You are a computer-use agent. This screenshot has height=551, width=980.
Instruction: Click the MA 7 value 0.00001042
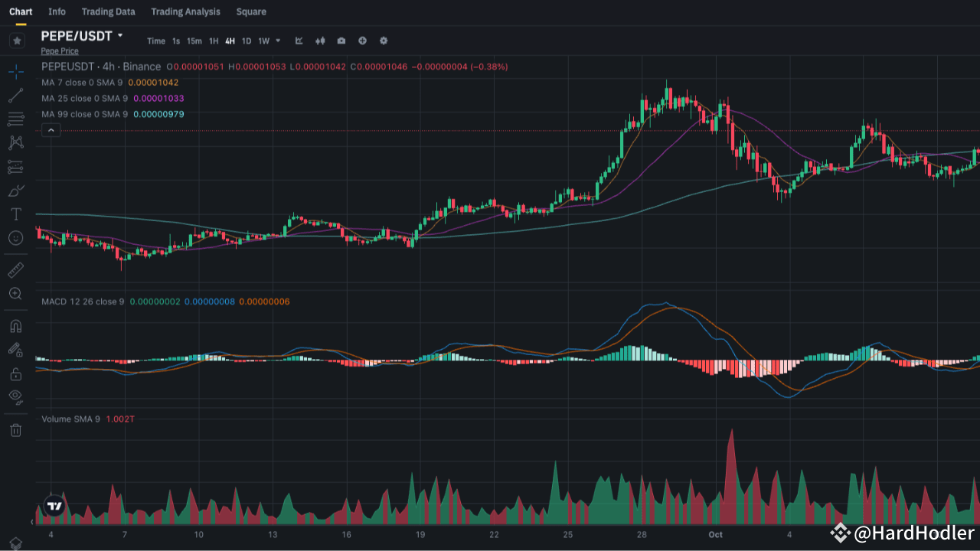153,83
